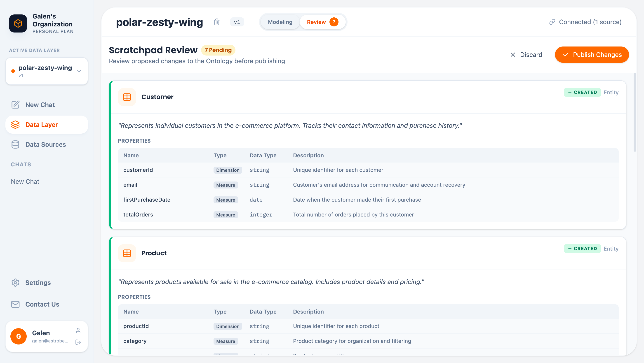This screenshot has height=363, width=644.
Task: Click the vertical scrollbar on review panel
Action: [x=635, y=112]
